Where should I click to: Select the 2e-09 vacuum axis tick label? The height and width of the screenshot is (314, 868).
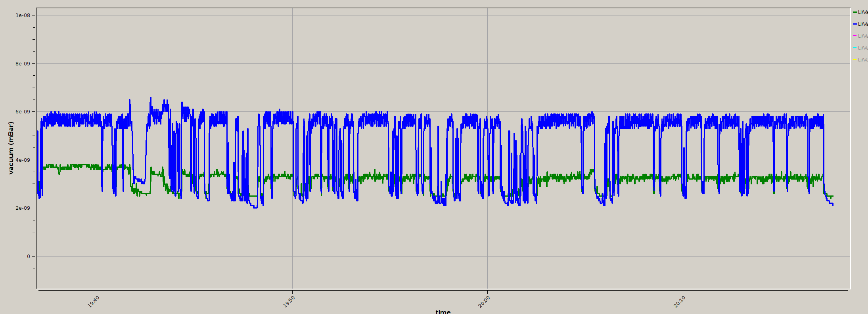click(x=23, y=208)
